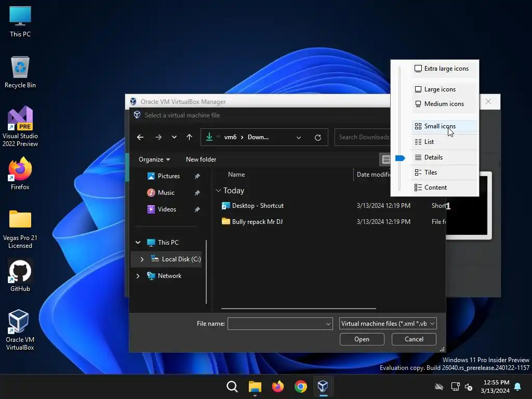Go back in the file dialog
The width and height of the screenshot is (532, 399).
click(140, 137)
